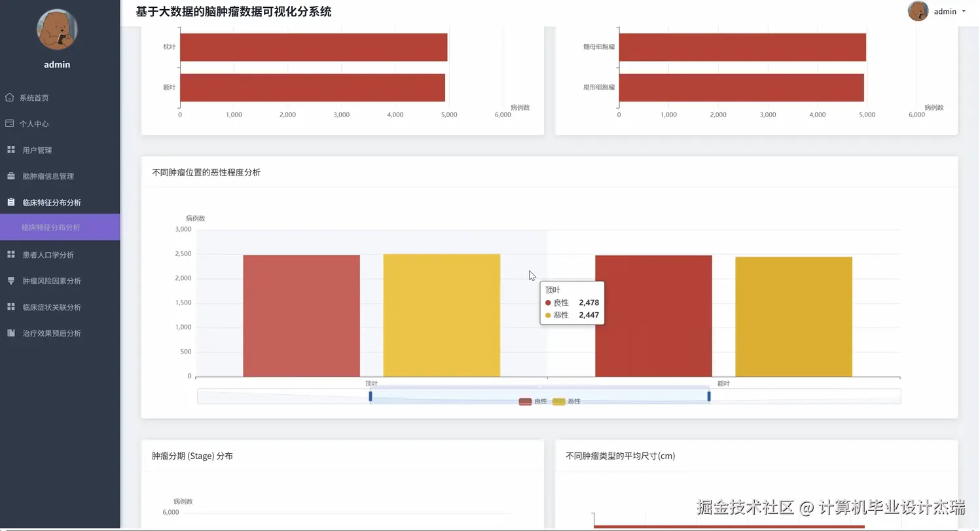Click the small admin avatar in header

point(918,11)
